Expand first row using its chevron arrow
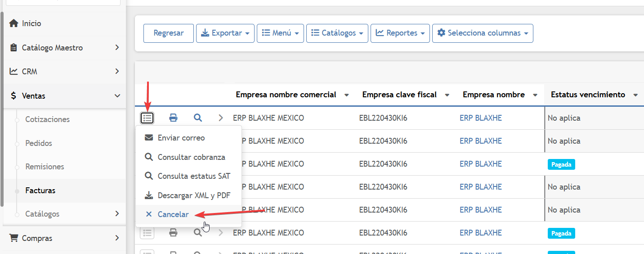This screenshot has width=644, height=254. pyautogui.click(x=221, y=118)
